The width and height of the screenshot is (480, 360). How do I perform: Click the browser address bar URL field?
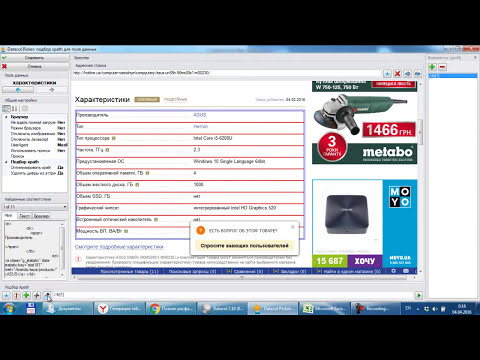tap(227, 73)
